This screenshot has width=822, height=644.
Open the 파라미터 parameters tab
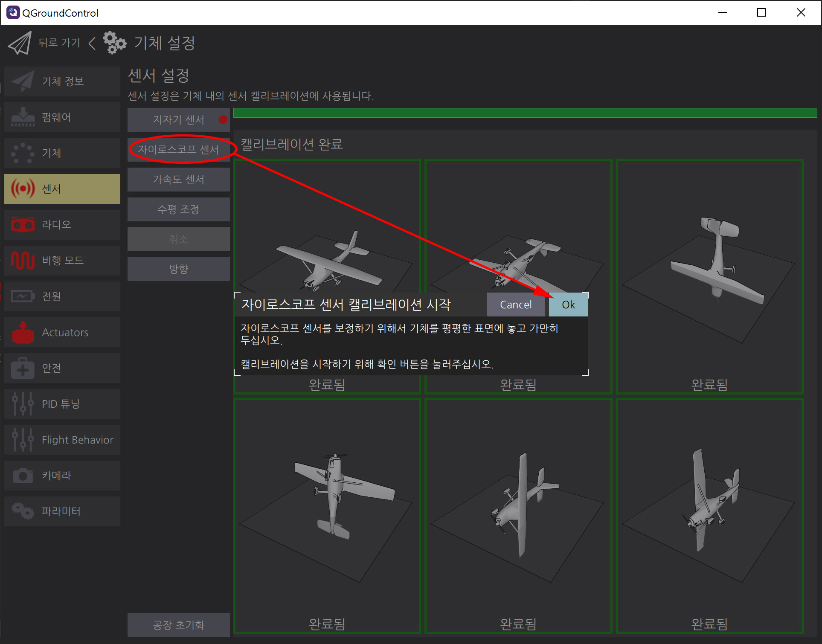click(62, 511)
